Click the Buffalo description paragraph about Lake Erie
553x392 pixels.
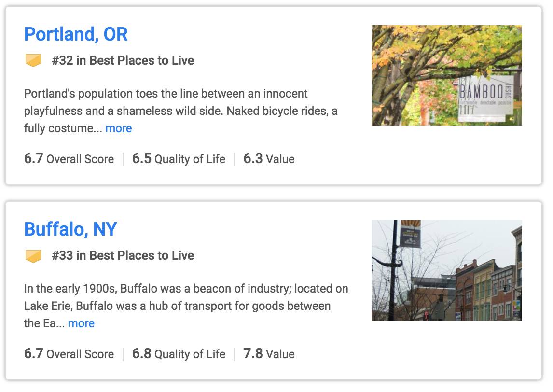[186, 306]
